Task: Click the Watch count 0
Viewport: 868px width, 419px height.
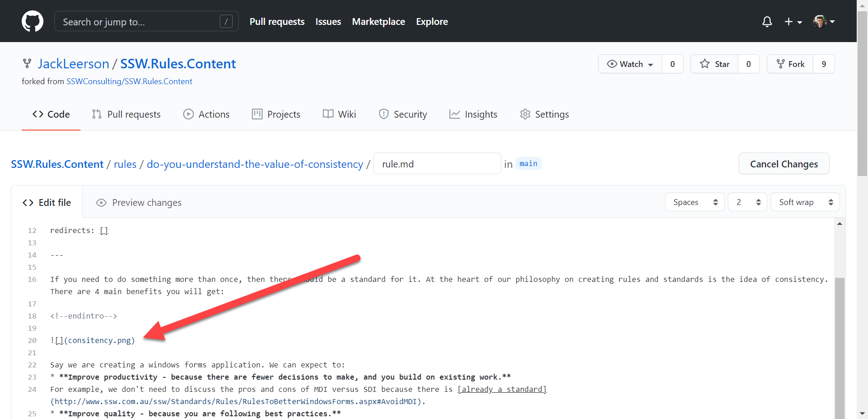Action: click(673, 64)
